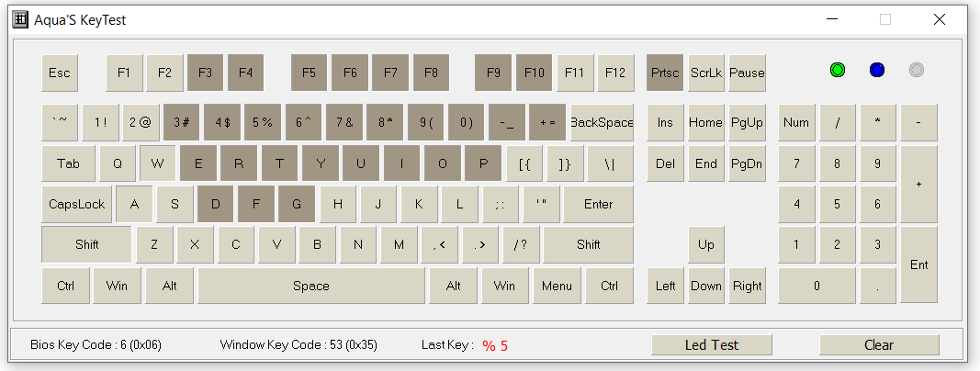Toggle the Num lock key
Screen dimensions: 980x371
point(796,122)
